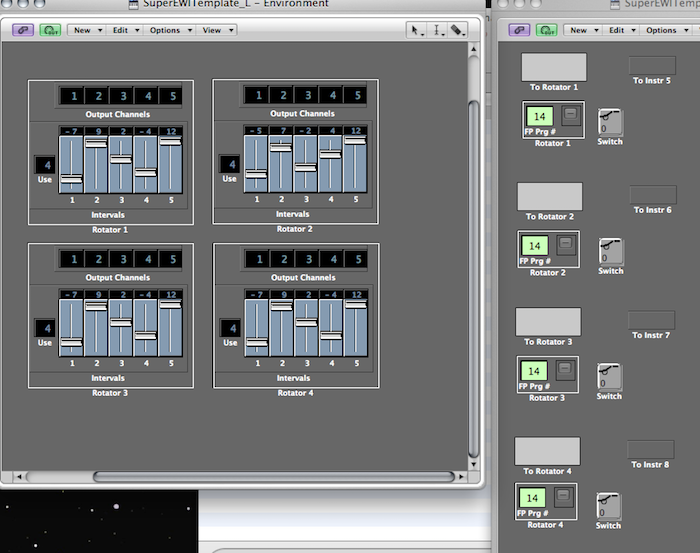Click the FP Prg # value field of Rotator 3
The width and height of the screenshot is (700, 553).
533,371
